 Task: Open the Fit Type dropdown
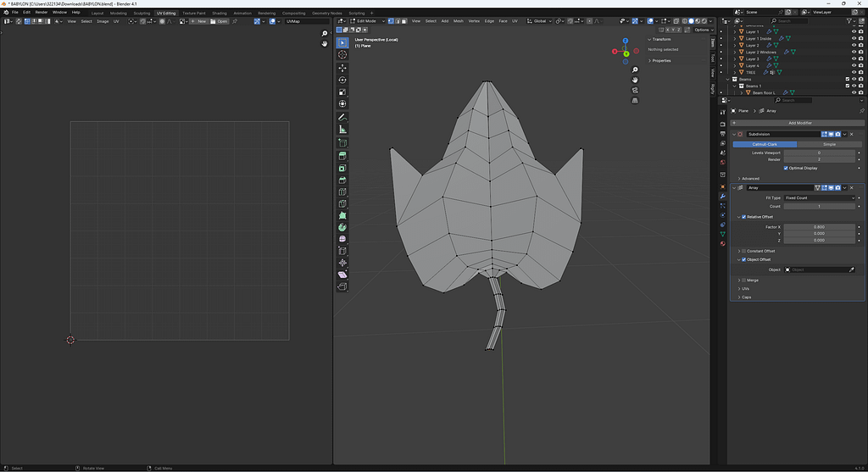click(820, 197)
